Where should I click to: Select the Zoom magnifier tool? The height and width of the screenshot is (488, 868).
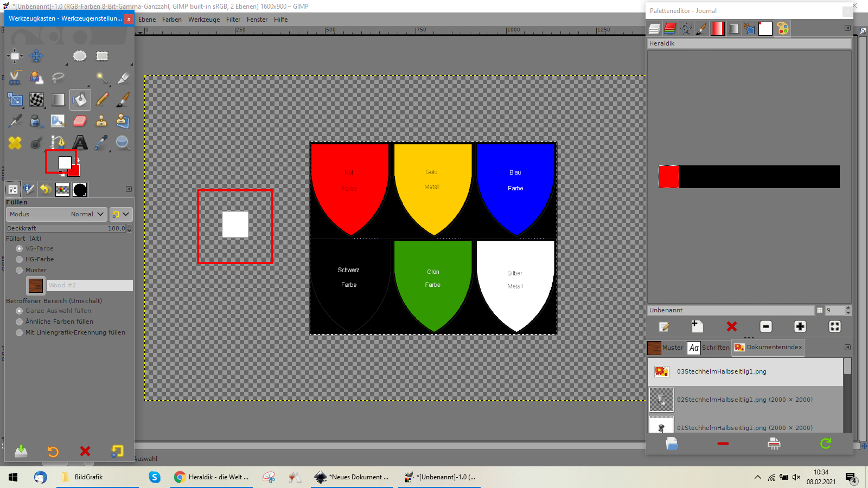123,143
